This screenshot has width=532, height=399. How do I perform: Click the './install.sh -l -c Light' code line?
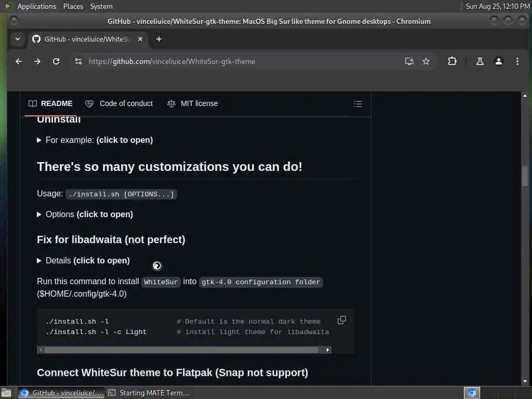pos(96,332)
